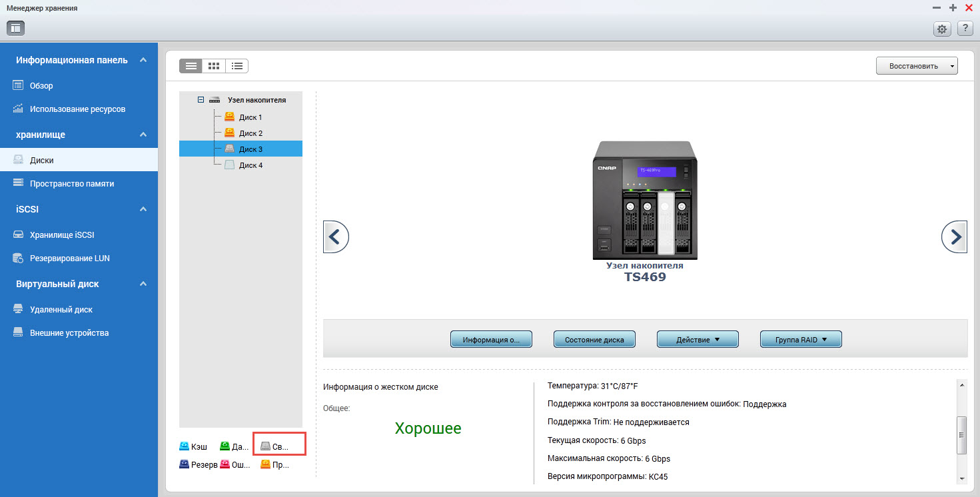Image resolution: width=980 pixels, height=497 pixels.
Task: Go to previous enclosure with left arrow
Action: (336, 237)
